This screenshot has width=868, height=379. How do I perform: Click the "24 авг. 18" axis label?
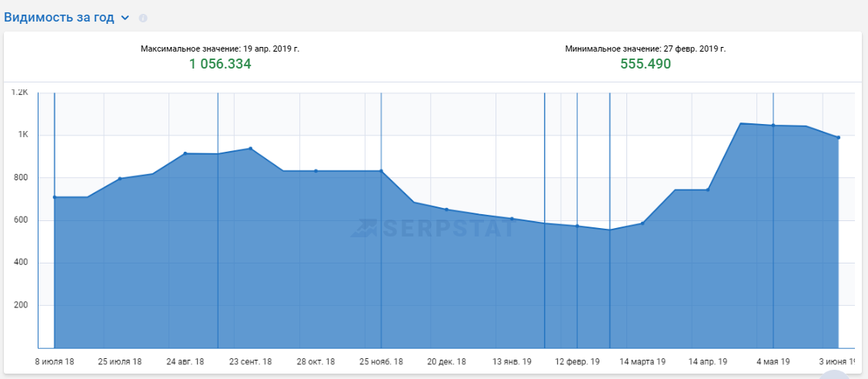(185, 362)
